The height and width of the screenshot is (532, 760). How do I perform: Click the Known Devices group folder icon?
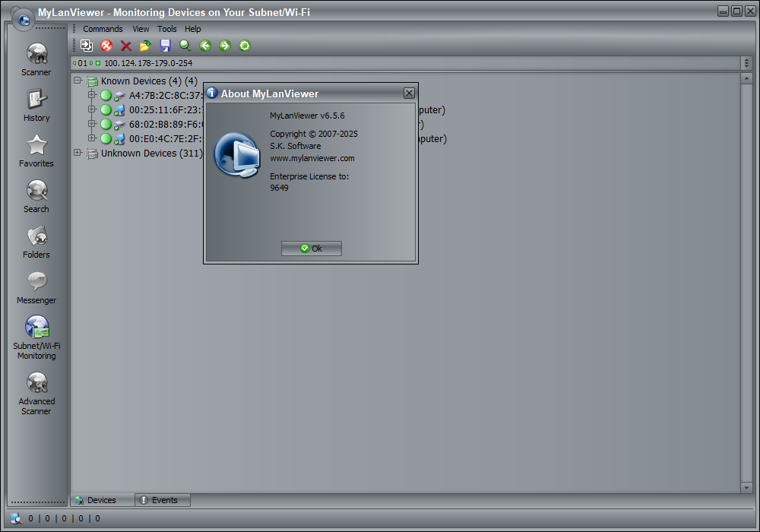pos(92,81)
